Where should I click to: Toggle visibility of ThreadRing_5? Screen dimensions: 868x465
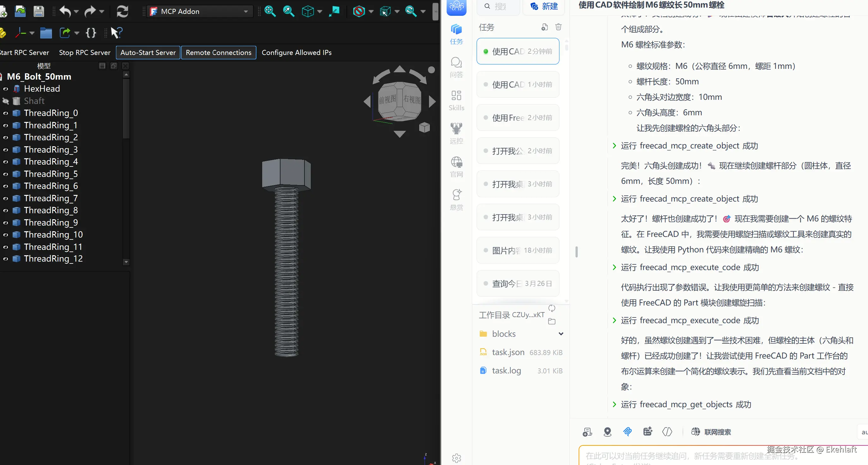[6, 174]
